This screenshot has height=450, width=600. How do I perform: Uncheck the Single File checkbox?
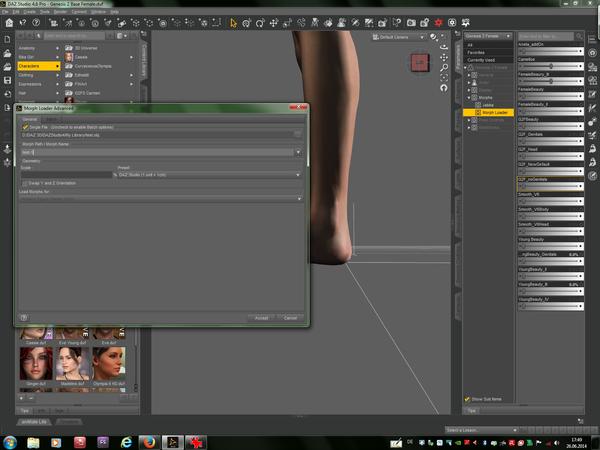[25, 127]
